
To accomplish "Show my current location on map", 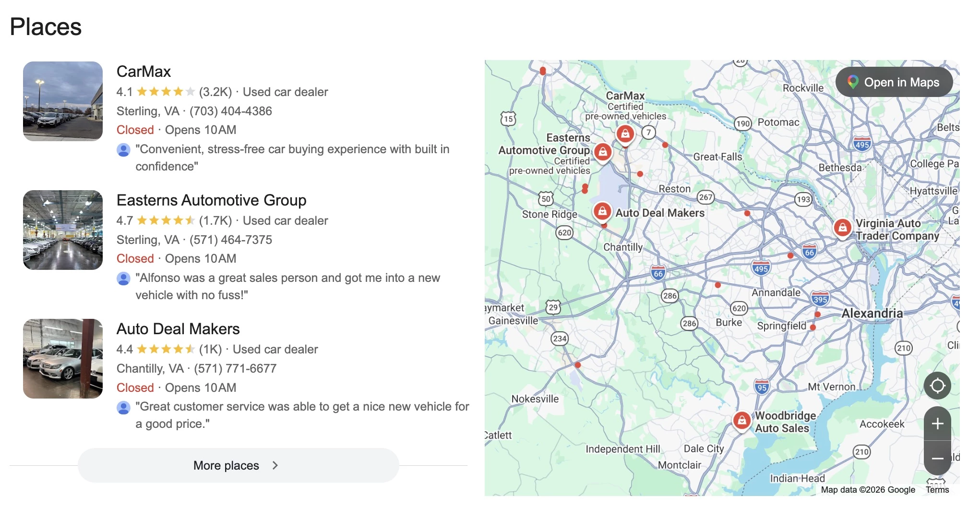I will click(937, 386).
